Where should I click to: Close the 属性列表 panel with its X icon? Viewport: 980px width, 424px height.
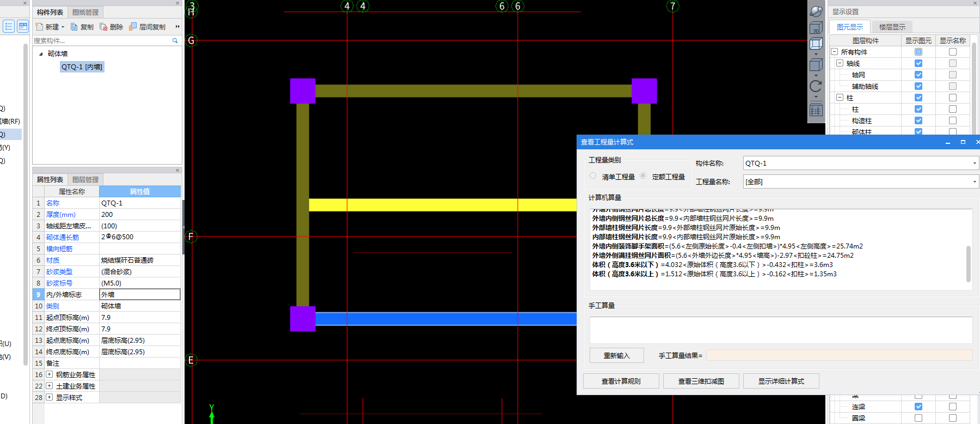[x=177, y=171]
